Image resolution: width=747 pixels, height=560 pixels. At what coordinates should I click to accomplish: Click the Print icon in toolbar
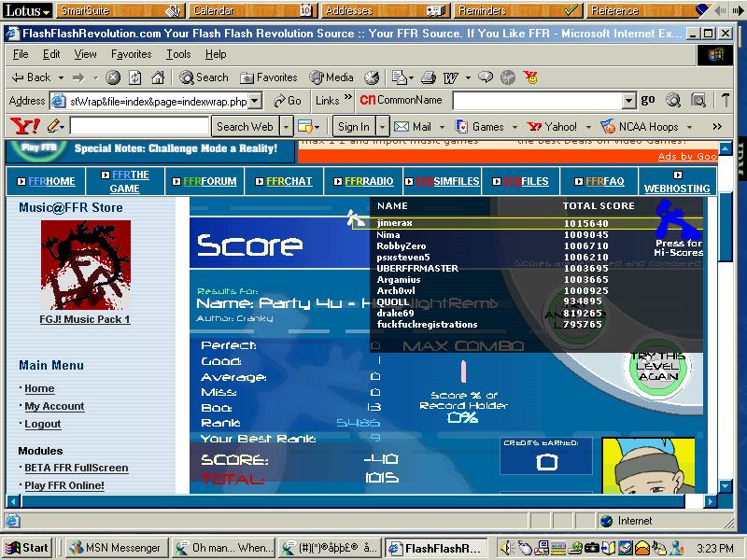(x=429, y=77)
